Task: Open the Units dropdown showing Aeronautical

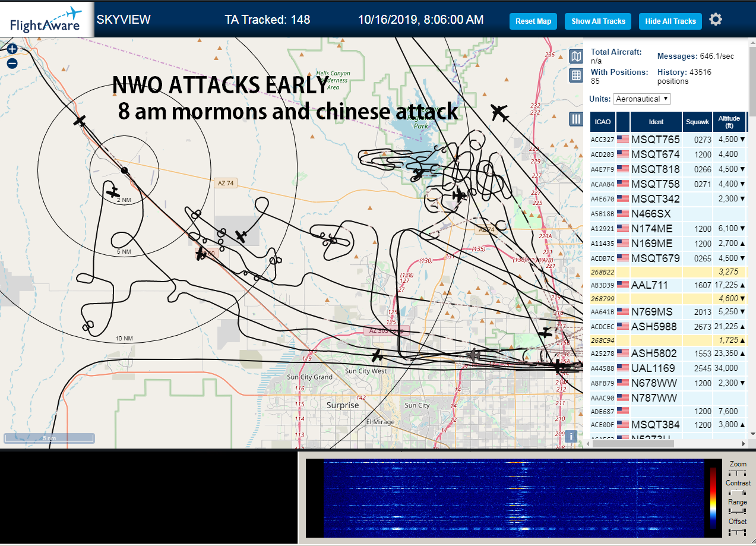Action: pos(642,99)
